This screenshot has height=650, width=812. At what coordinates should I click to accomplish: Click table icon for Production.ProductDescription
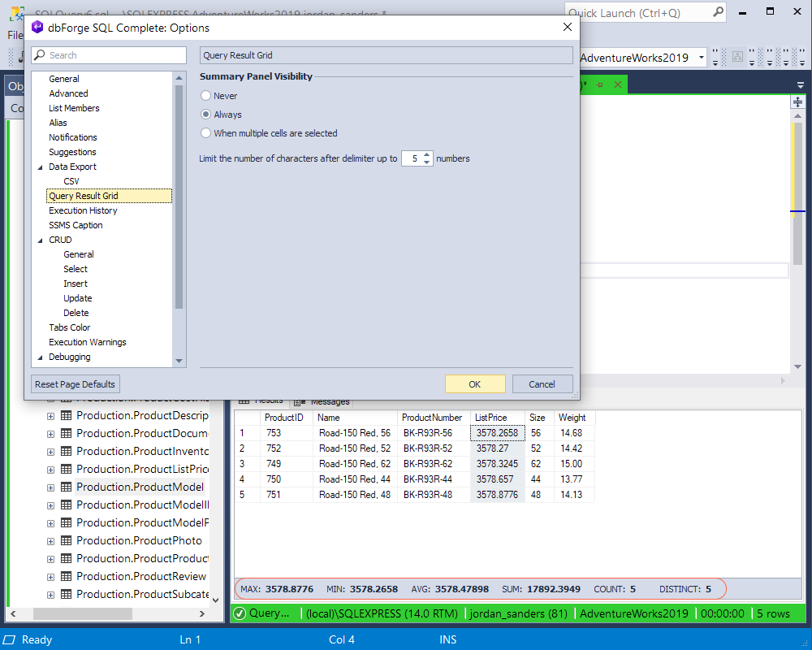click(x=67, y=416)
